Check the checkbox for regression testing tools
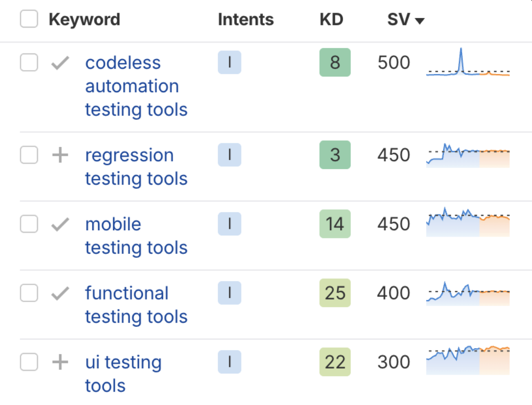The width and height of the screenshot is (532, 405). (28, 155)
